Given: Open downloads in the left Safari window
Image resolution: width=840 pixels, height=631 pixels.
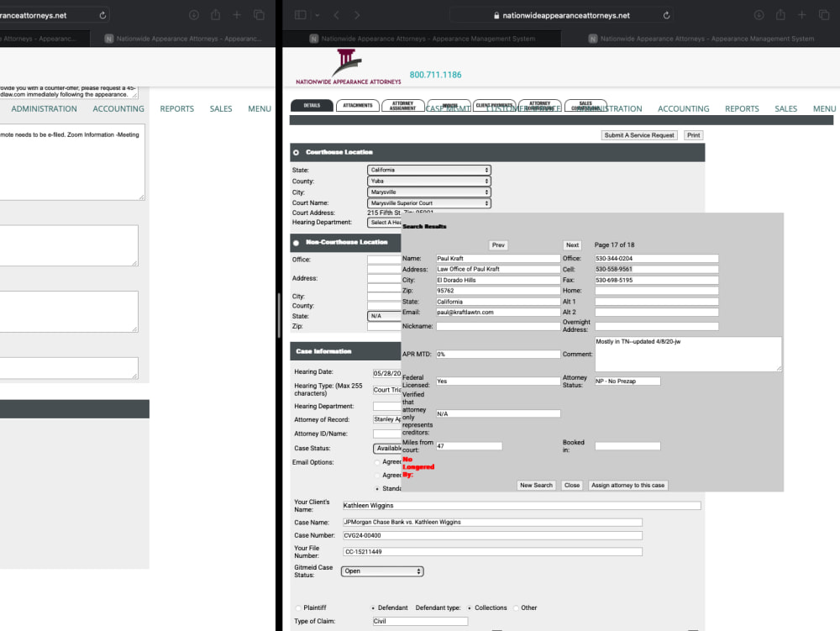Looking at the screenshot, I should pyautogui.click(x=194, y=15).
